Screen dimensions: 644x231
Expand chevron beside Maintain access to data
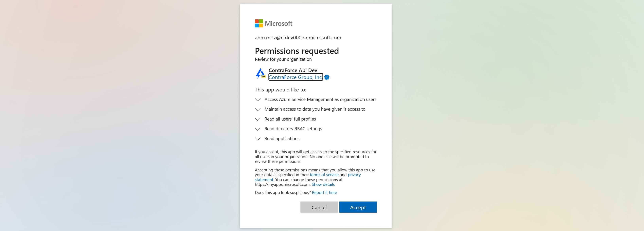258,109
